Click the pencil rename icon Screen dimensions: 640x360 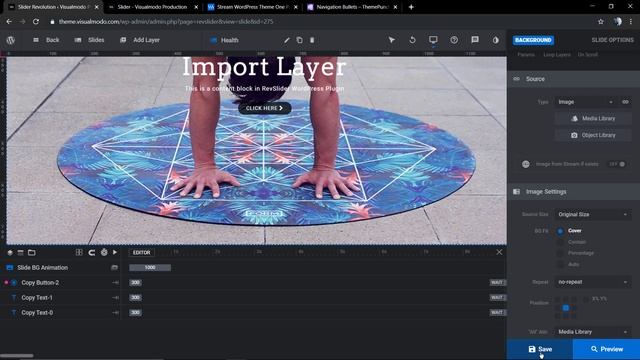pos(287,40)
